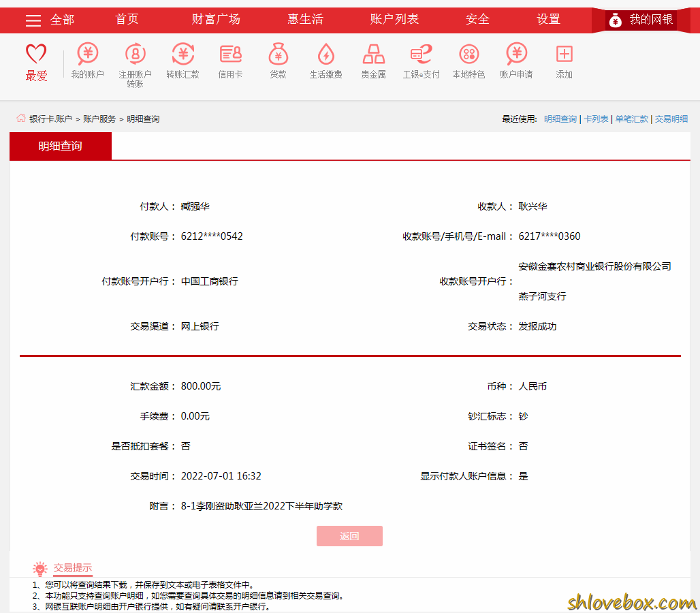Open 信用卡 card icon
The width and height of the screenshot is (700, 613).
(x=230, y=54)
